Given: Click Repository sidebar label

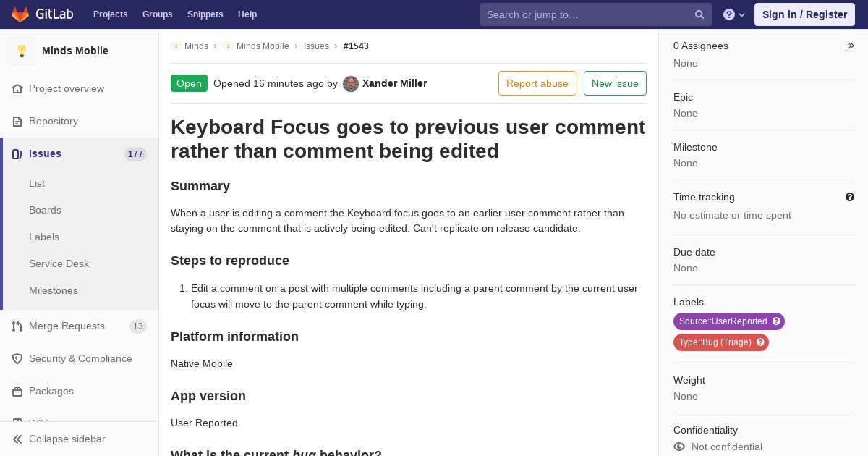Looking at the screenshot, I should tap(54, 121).
